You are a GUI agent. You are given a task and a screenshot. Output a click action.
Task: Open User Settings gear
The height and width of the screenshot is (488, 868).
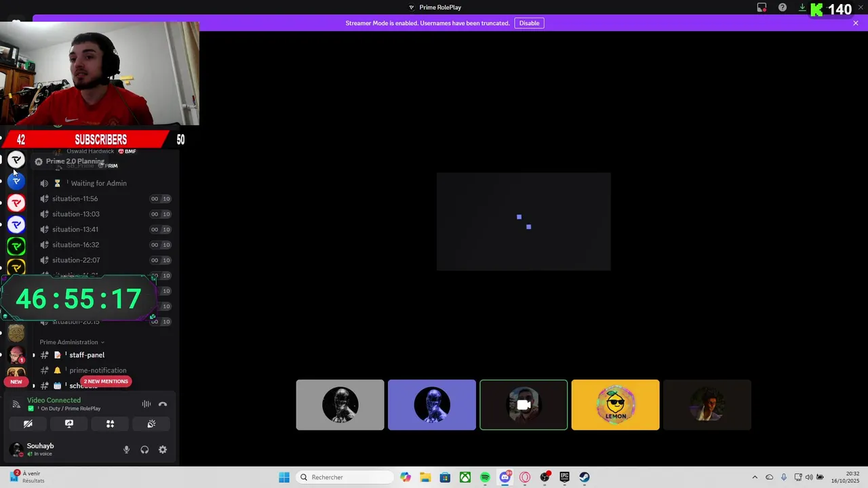click(163, 449)
